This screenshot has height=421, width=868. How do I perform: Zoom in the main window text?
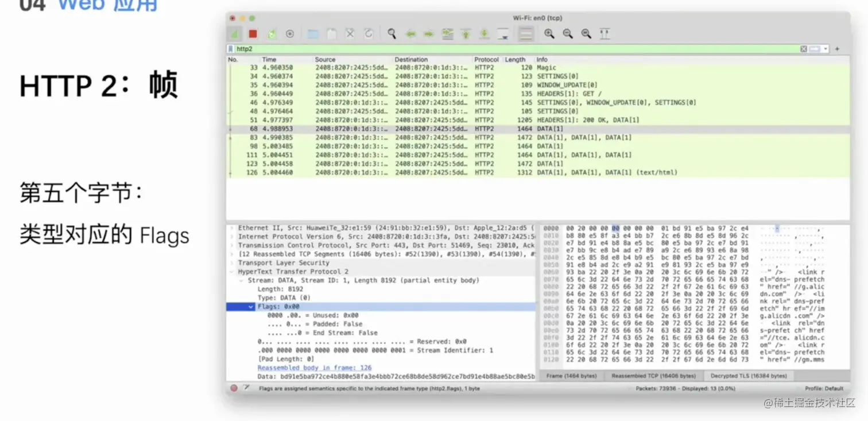(x=549, y=34)
